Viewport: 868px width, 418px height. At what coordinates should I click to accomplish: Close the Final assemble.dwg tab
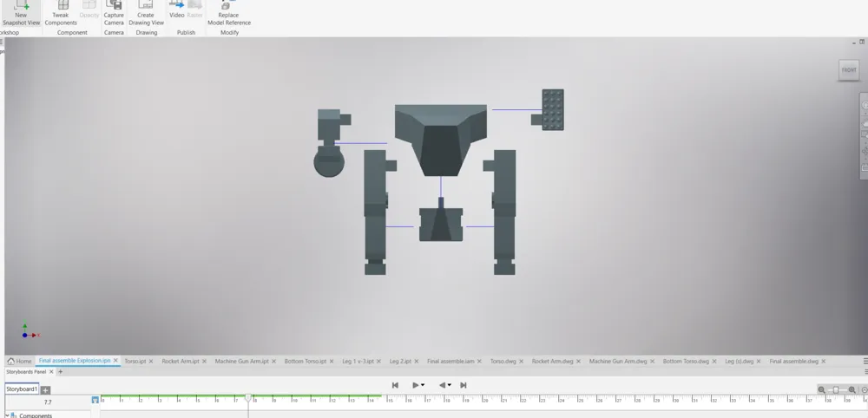pyautogui.click(x=823, y=361)
